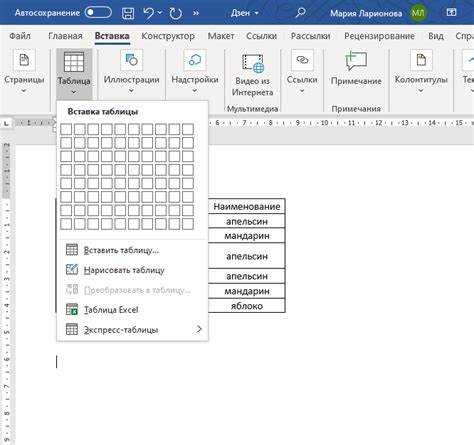Click the Вставить таблицу grid icon
The width and height of the screenshot is (474, 445).
tap(72, 250)
